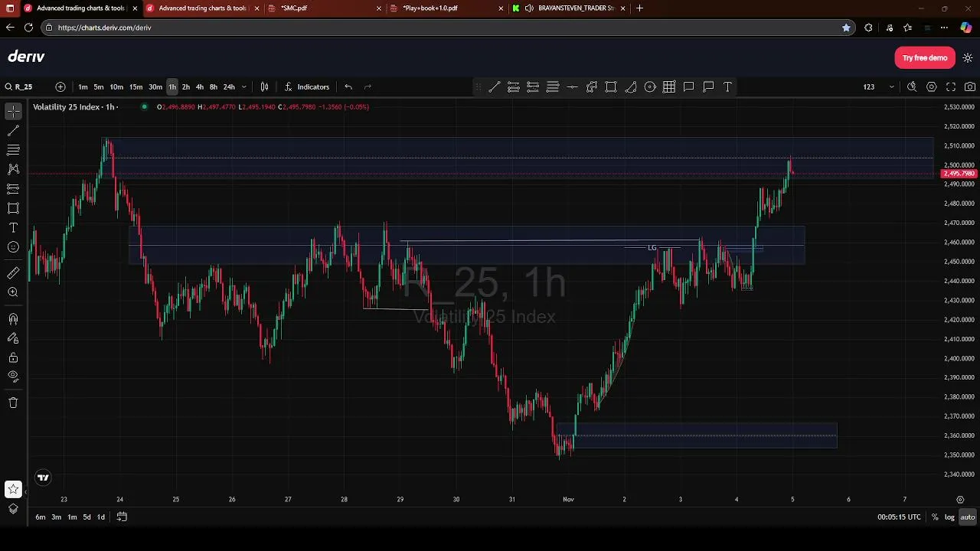Open time axis settings gear icon
Viewport: 980px width, 551px height.
[961, 499]
